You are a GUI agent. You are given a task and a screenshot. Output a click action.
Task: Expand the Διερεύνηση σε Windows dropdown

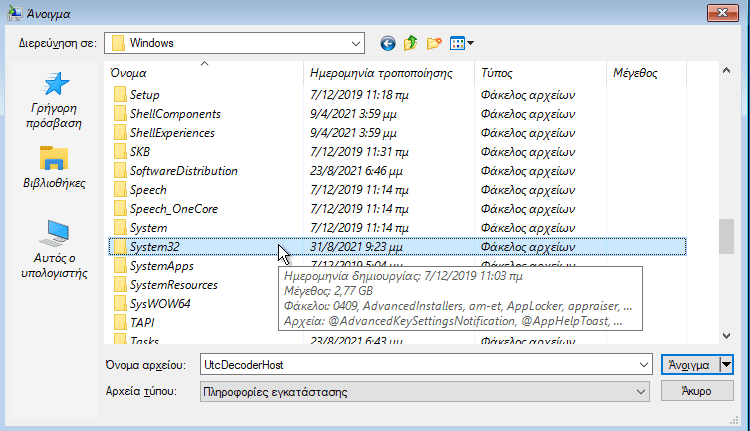(354, 43)
